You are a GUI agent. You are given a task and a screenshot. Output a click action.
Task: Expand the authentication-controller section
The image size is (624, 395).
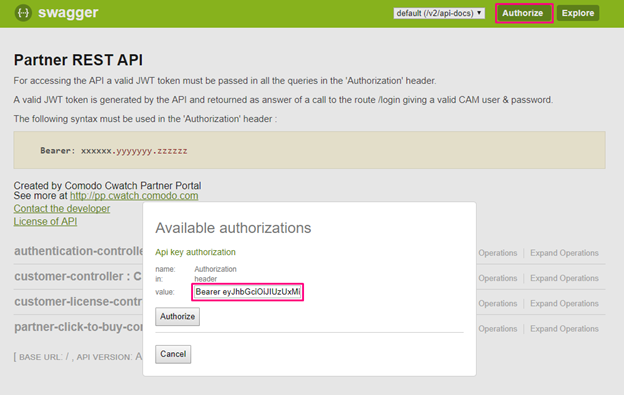[78, 251]
